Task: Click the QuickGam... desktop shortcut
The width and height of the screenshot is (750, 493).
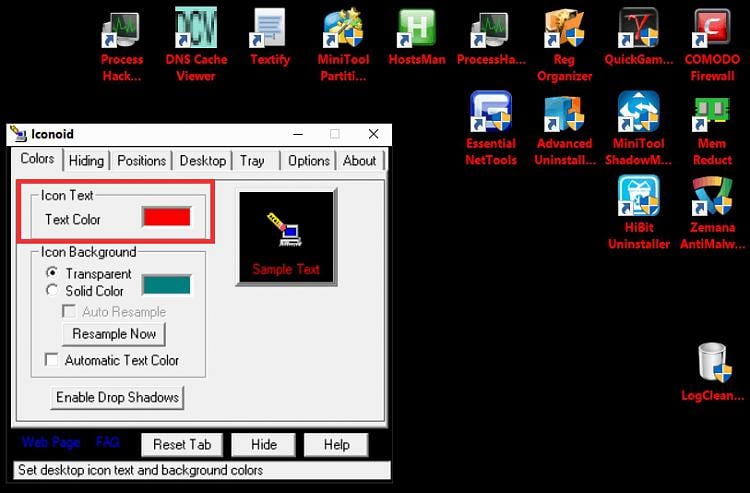Action: [639, 37]
